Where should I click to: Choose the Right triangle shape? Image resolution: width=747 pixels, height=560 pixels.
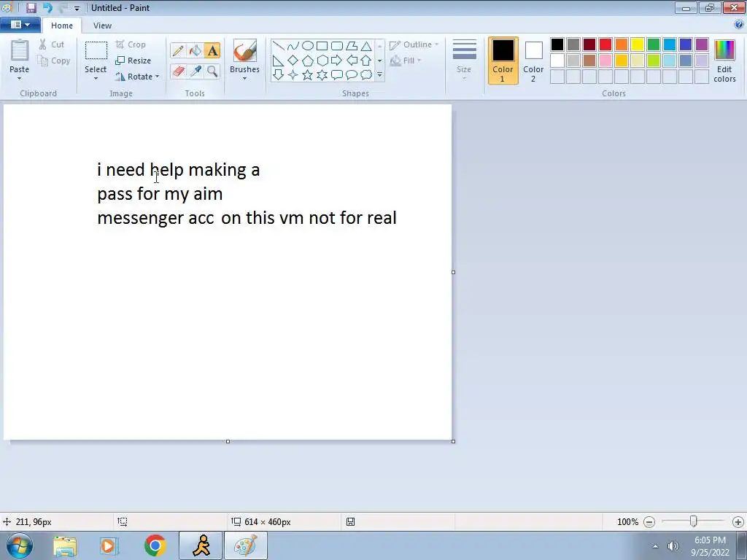coord(278,61)
